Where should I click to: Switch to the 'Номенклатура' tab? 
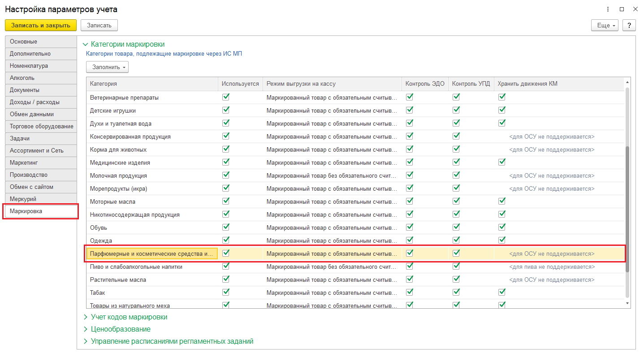(x=29, y=66)
